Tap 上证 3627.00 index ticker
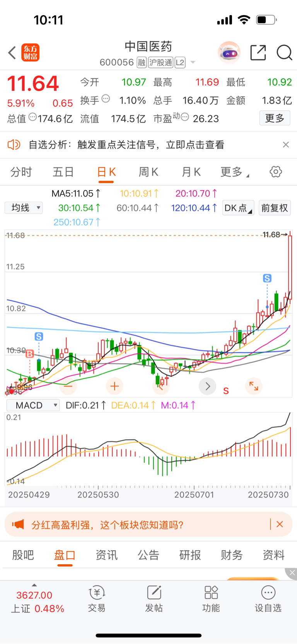The height and width of the screenshot is (644, 297). (38, 602)
